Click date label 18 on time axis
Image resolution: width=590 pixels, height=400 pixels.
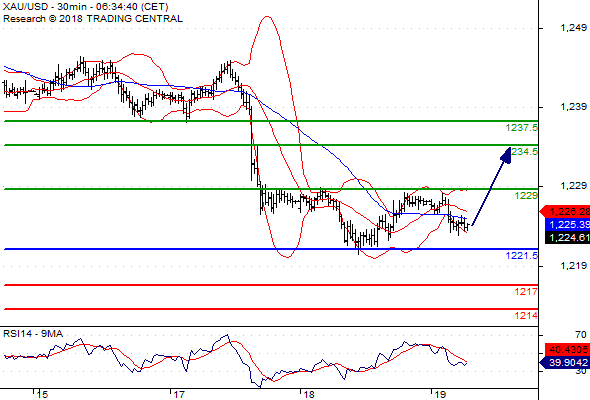point(309,395)
